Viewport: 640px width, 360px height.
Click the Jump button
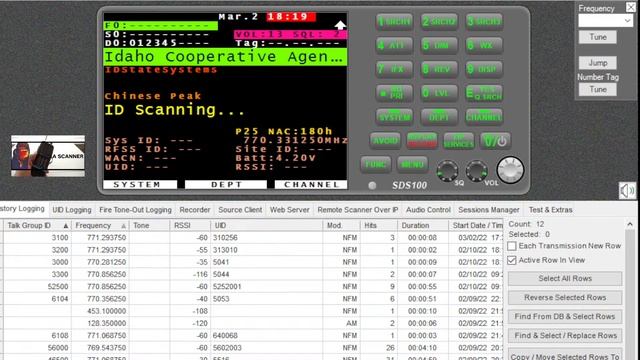598,63
